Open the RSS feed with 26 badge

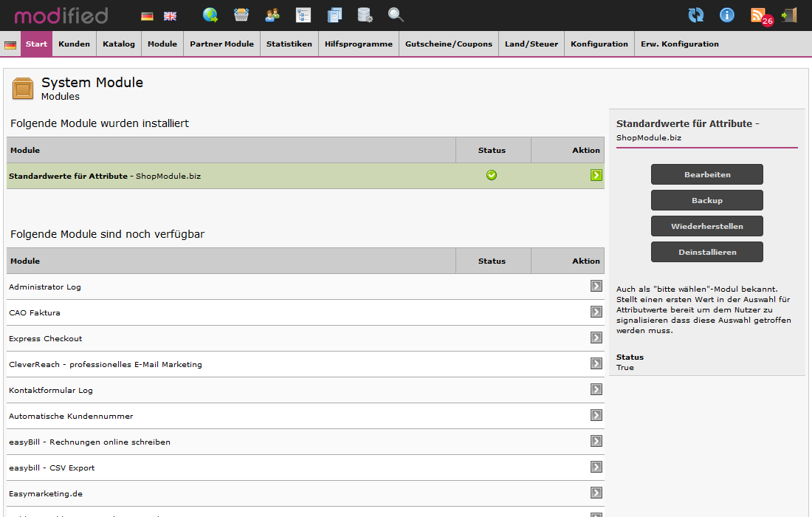[760, 16]
